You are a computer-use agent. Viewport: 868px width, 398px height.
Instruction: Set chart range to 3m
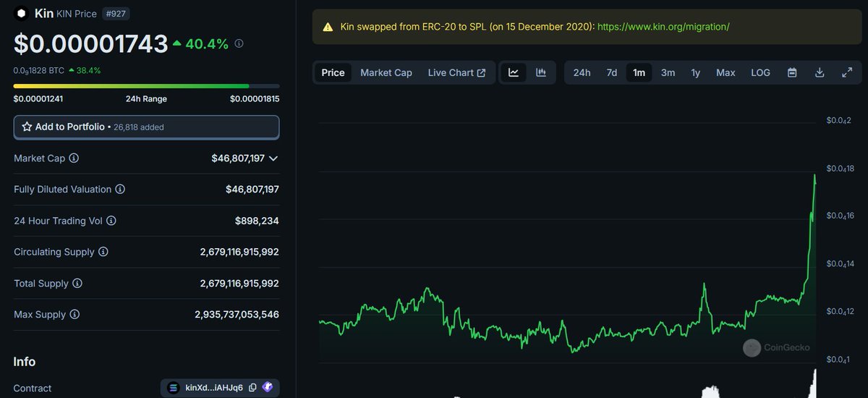[668, 72]
